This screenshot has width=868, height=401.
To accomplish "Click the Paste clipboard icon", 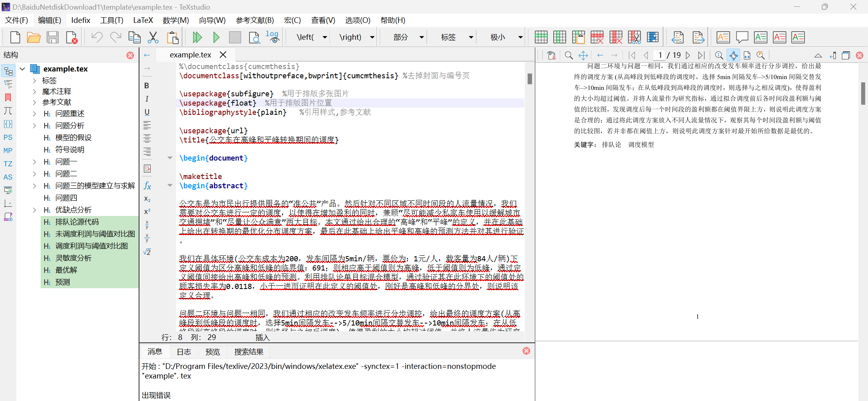I will pyautogui.click(x=172, y=37).
